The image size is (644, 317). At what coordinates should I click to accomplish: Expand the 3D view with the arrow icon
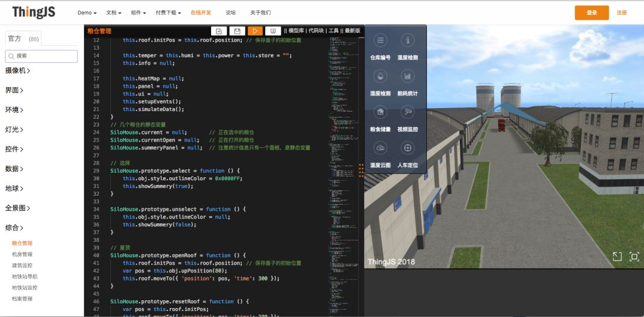(x=617, y=257)
